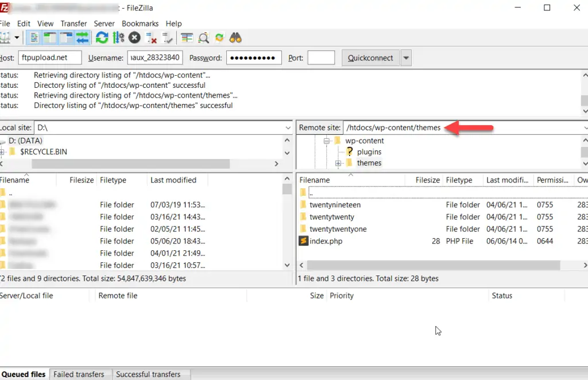
Task: Cancel current operation
Action: point(134,37)
